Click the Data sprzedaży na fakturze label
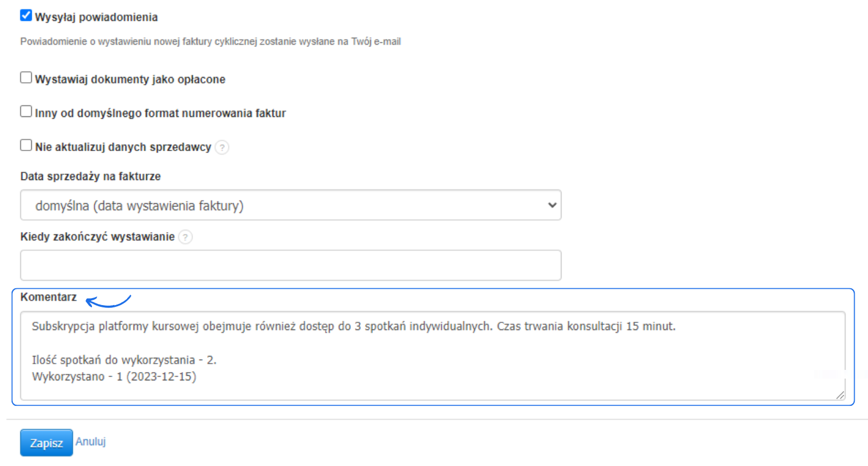Screen dimensions: 868x466 [90, 177]
